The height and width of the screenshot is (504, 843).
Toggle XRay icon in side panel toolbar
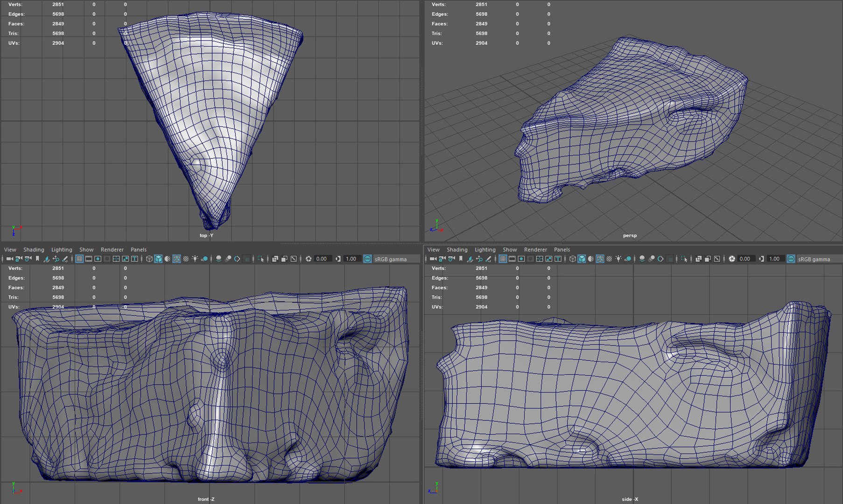[698, 259]
